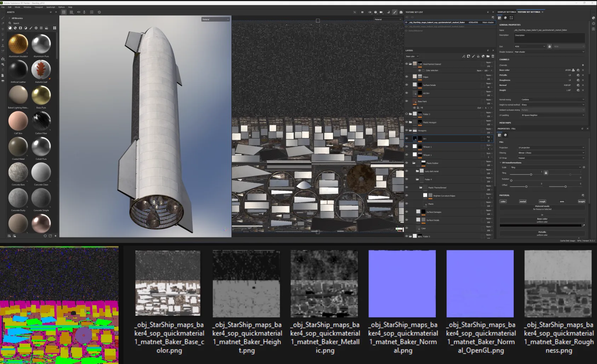
Task: Expand the viewport Material mode dropdown
Action: tap(216, 19)
